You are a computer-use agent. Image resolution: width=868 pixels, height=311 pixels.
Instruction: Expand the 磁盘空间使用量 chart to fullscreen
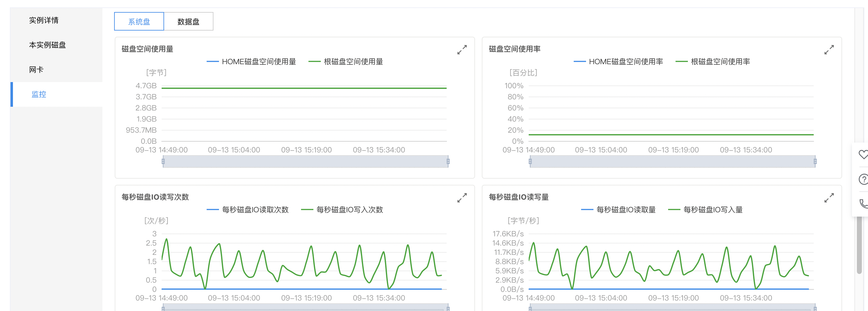[x=462, y=50]
